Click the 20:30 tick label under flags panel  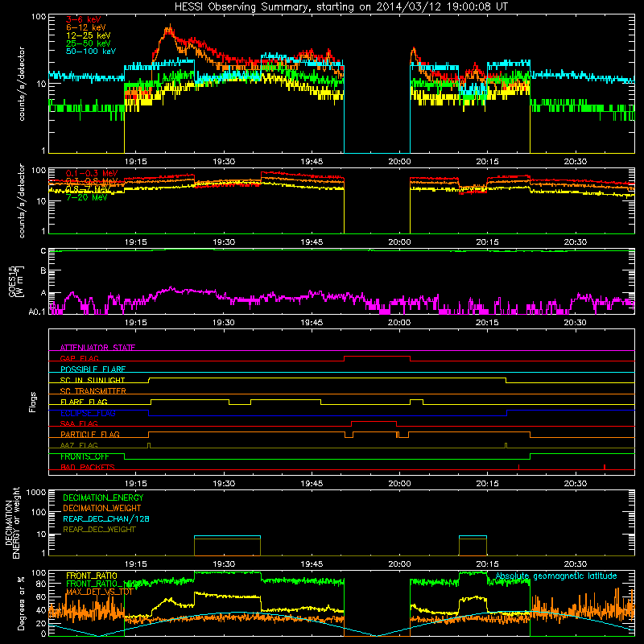tap(576, 484)
